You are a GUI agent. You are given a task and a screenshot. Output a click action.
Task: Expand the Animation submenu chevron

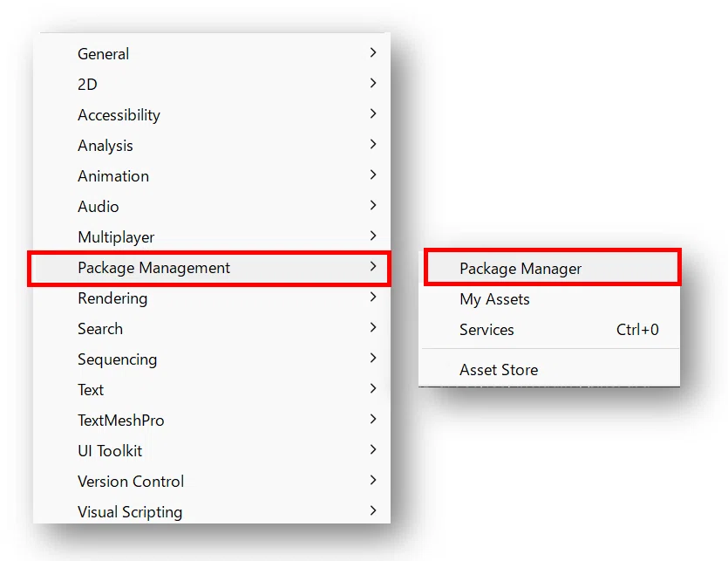[x=373, y=175]
